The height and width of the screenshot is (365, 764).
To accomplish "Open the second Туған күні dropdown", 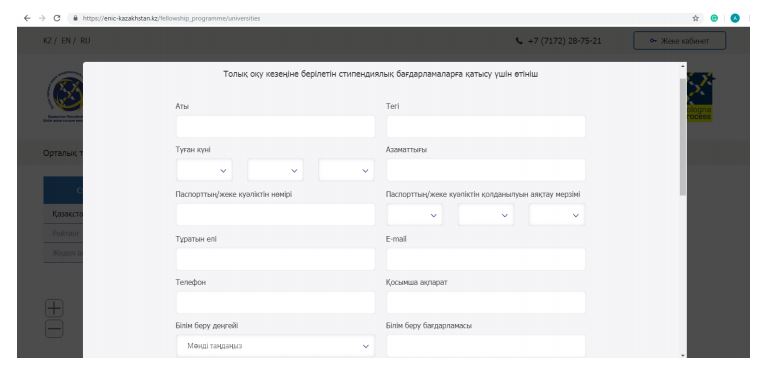I will pyautogui.click(x=275, y=170).
